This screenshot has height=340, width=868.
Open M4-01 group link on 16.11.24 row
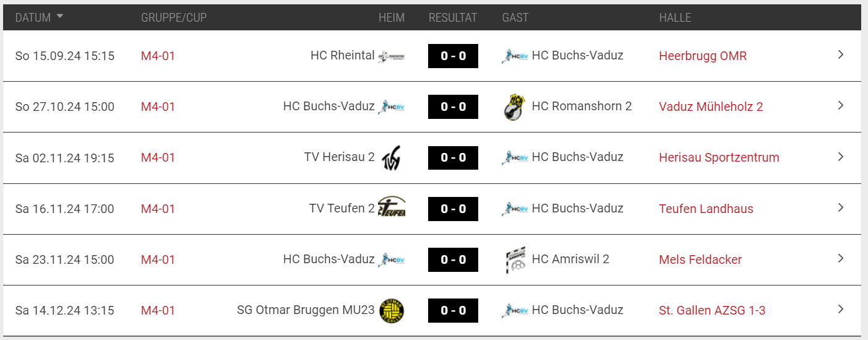click(158, 209)
